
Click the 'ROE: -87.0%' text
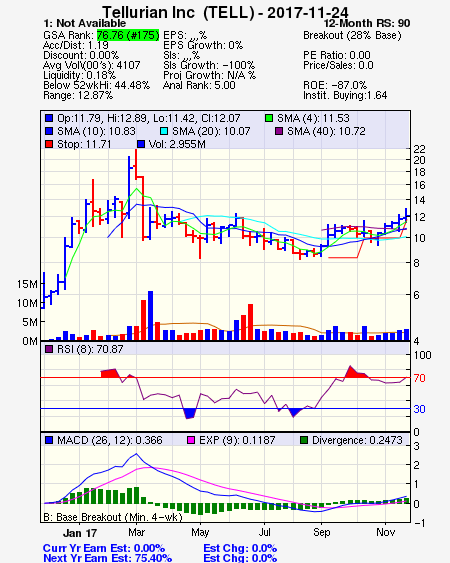tap(335, 85)
